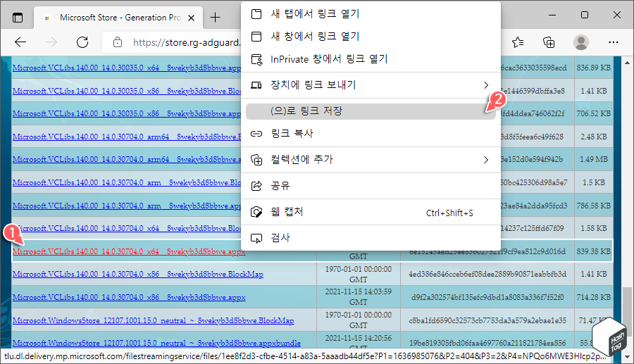Screen dimensions: 634x364
Task: Click the new-tab link icon in menu
Action: point(256,14)
